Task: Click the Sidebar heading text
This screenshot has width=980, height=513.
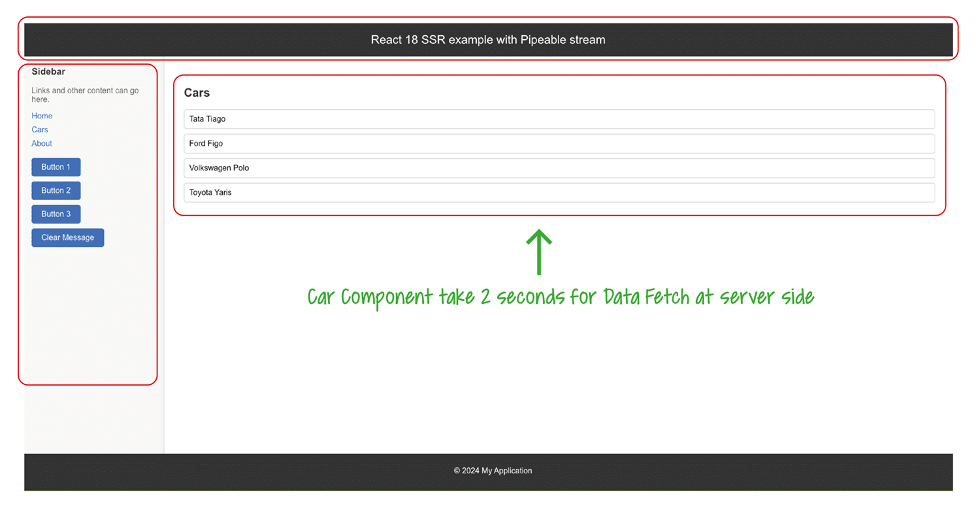Action: [48, 72]
